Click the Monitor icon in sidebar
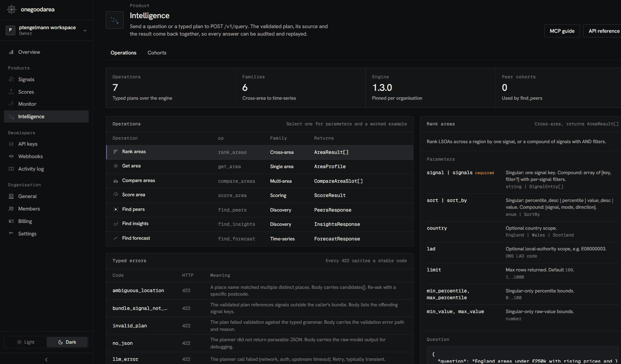The image size is (621, 364). [11, 104]
